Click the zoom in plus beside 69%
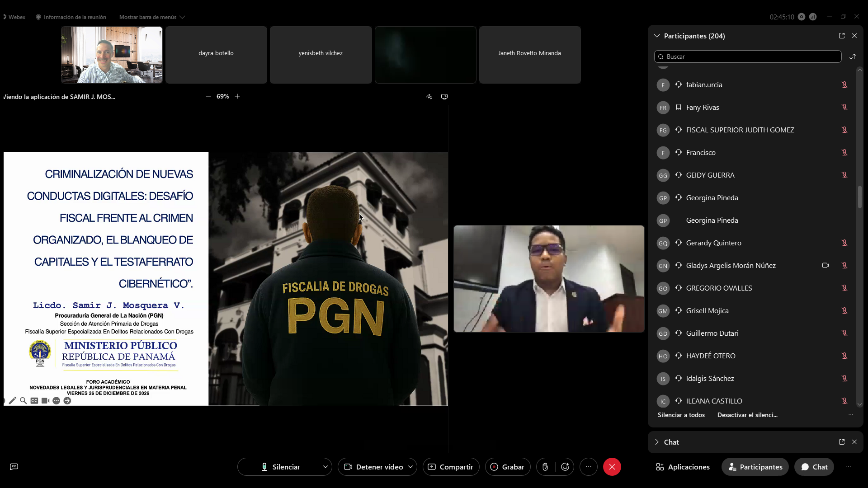 click(237, 96)
